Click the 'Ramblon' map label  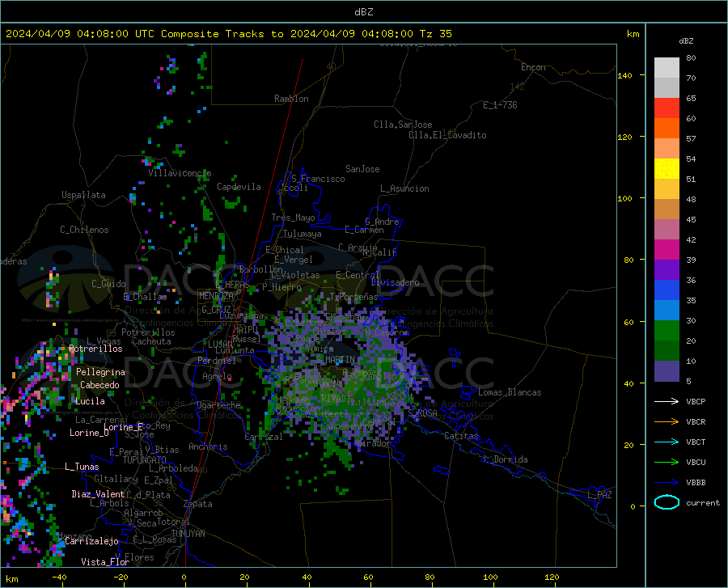(291, 99)
